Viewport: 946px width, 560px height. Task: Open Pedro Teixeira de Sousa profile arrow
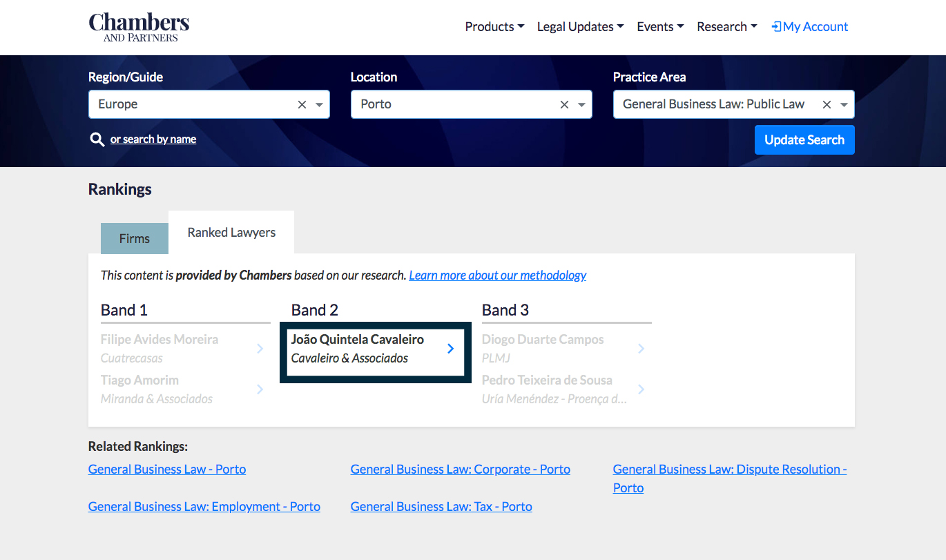641,389
